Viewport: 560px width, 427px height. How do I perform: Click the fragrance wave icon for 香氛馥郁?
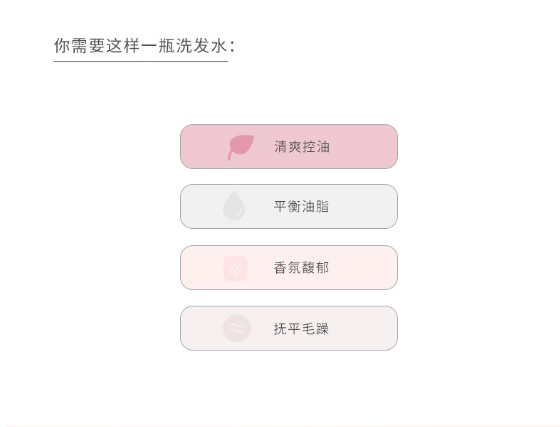(235, 268)
